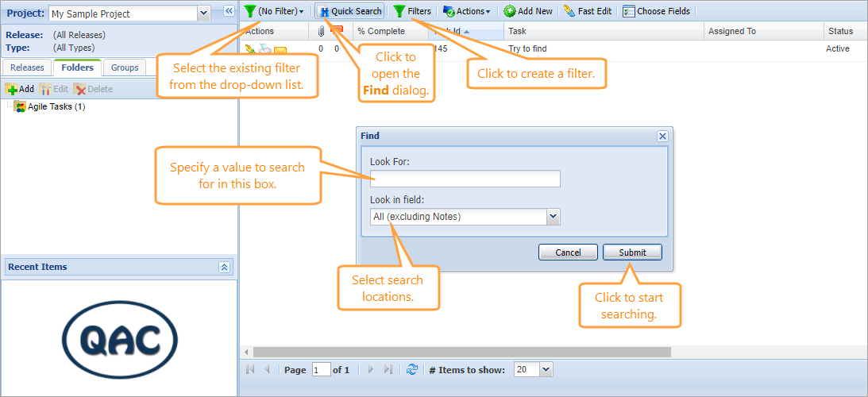Click the Page number input field
The height and width of the screenshot is (397, 868).
[x=321, y=369]
